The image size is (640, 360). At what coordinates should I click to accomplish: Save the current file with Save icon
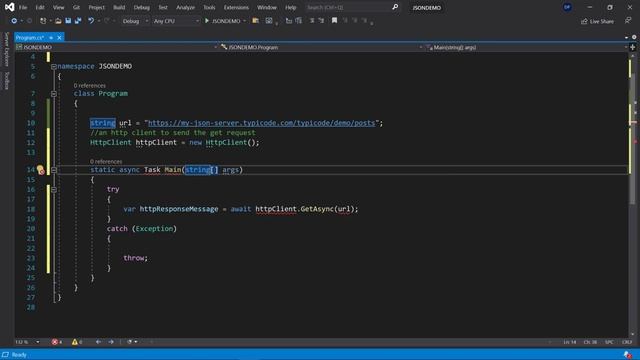tap(68, 21)
